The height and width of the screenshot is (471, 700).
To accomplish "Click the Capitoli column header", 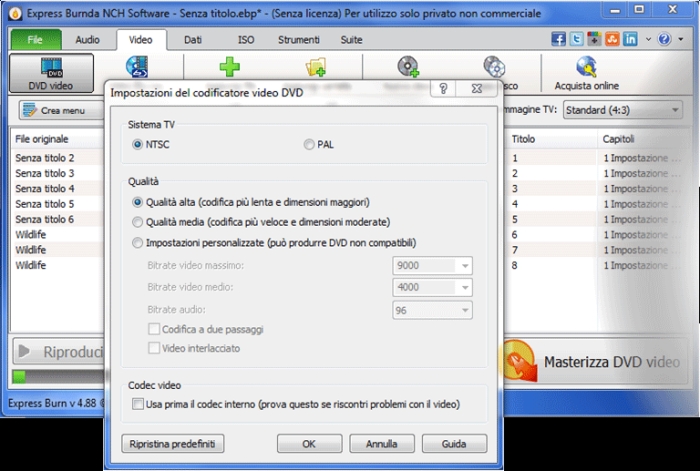I will pos(643,139).
